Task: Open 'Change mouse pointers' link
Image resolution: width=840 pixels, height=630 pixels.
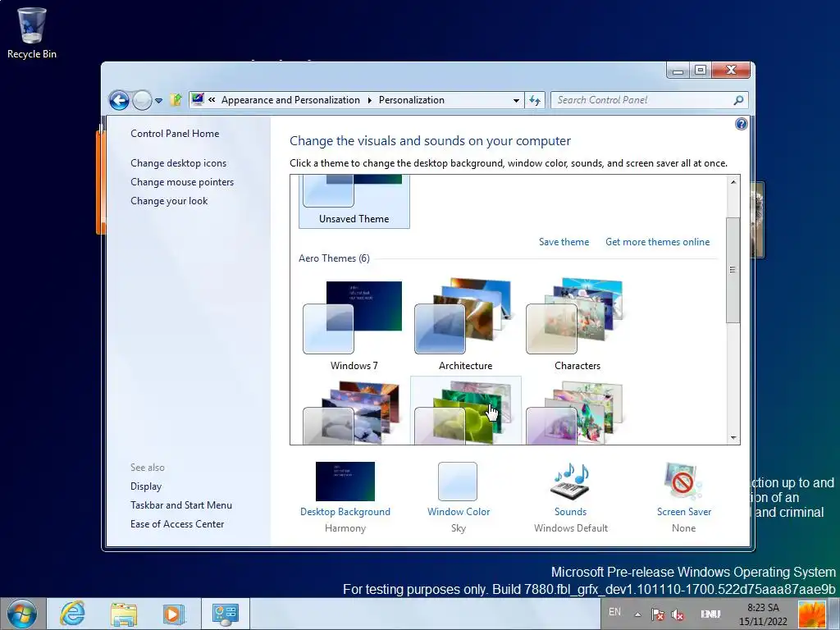Action: 182,182
